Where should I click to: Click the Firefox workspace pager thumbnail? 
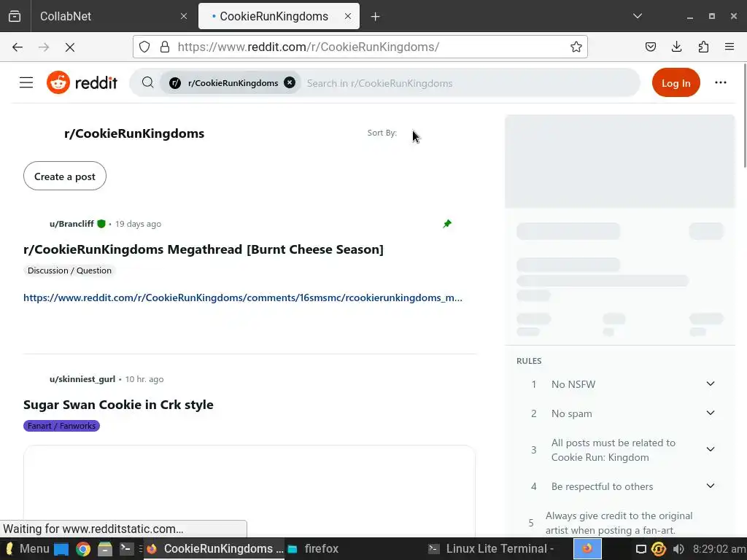point(587,549)
